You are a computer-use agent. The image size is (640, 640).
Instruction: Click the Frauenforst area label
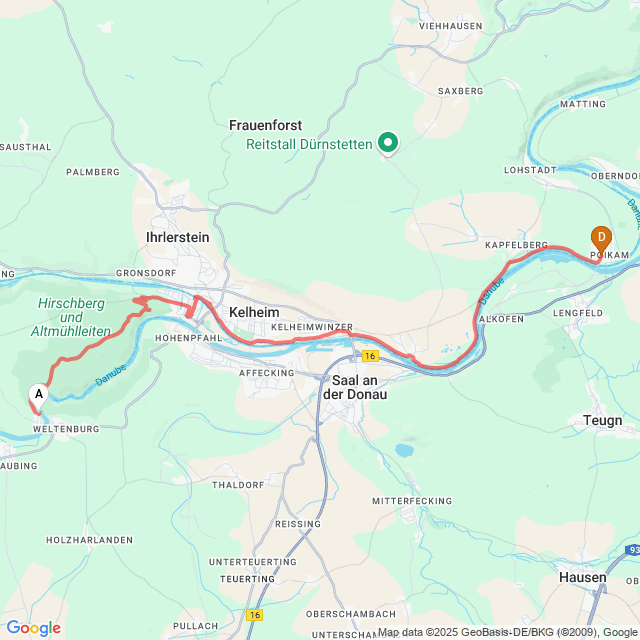coord(265,125)
